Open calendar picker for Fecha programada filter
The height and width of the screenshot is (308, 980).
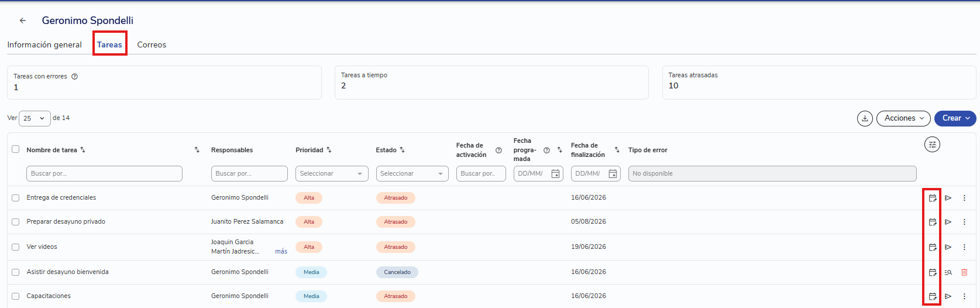coord(555,174)
